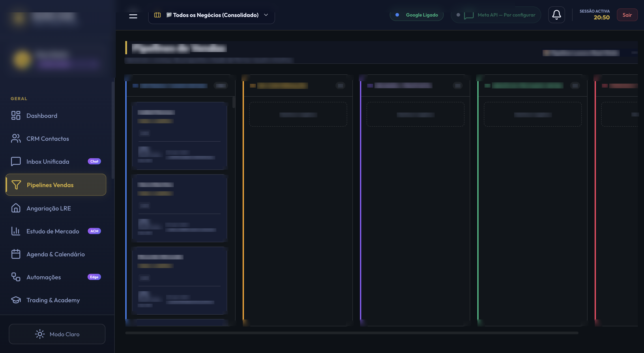644x353 pixels.
Task: Click the Inbox Unificada message icon
Action: (x=16, y=161)
